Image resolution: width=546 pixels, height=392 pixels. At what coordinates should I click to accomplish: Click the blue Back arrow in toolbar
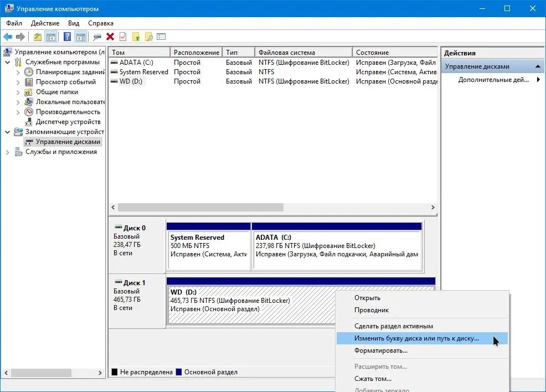8,37
